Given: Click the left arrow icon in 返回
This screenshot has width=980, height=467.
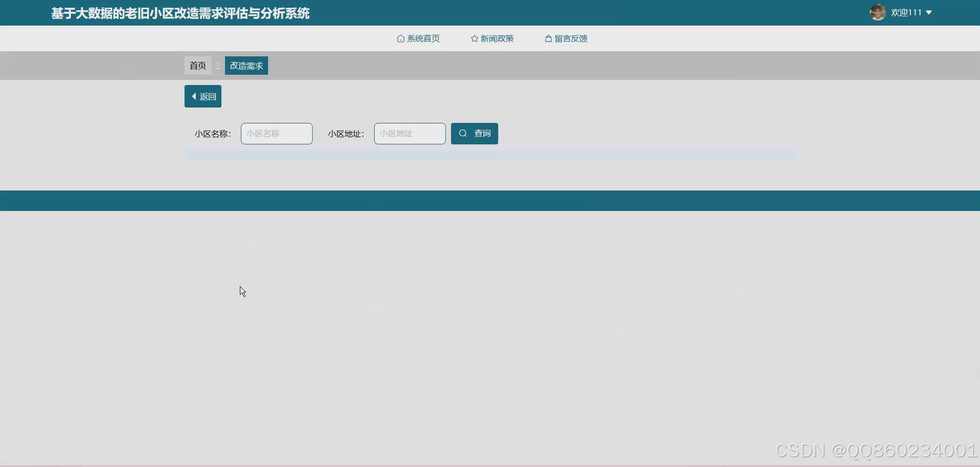Looking at the screenshot, I should point(194,96).
